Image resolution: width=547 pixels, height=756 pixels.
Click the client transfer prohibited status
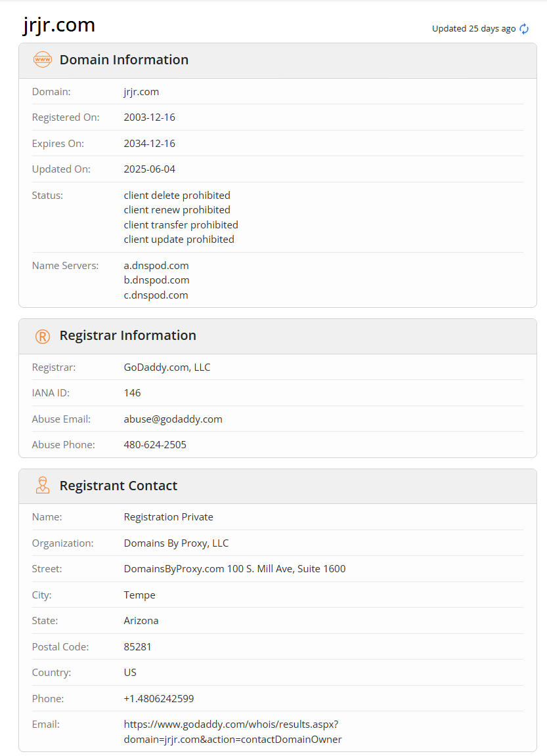tap(181, 224)
